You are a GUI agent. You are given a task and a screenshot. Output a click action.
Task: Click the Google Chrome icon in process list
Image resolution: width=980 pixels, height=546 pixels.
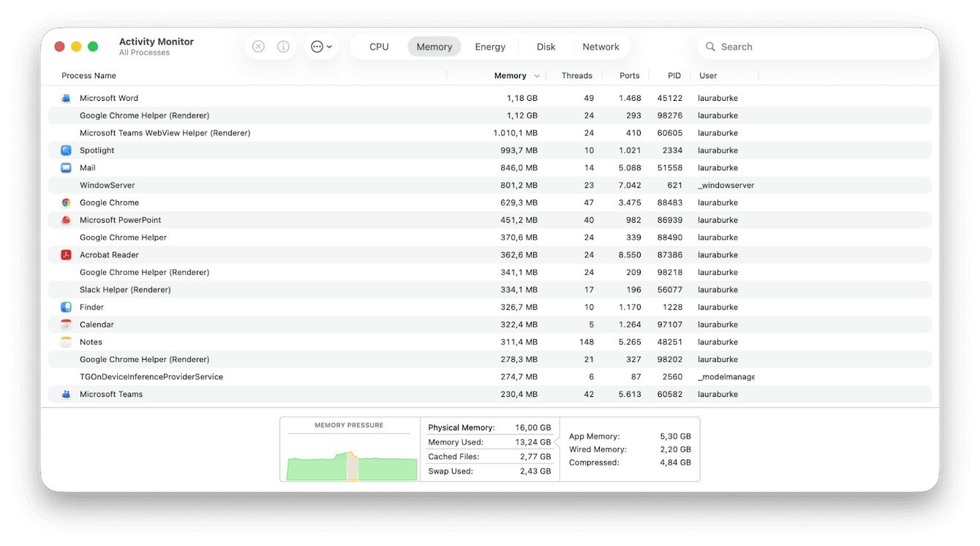[x=64, y=202]
